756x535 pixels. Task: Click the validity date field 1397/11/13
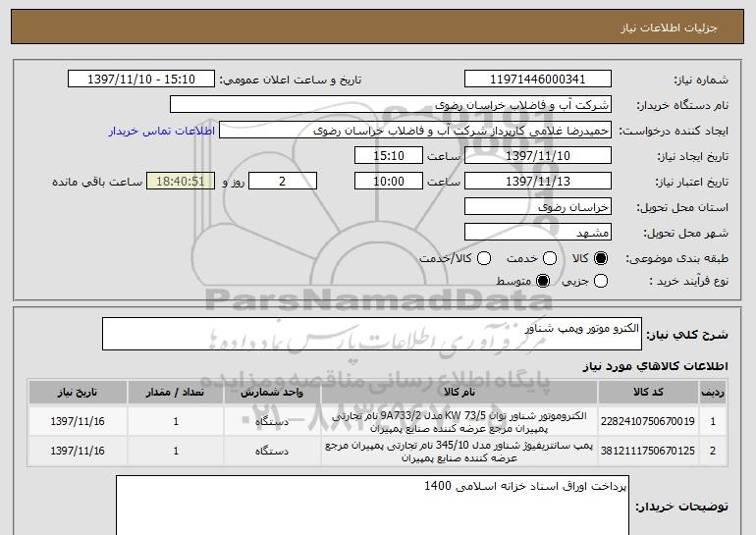click(x=538, y=182)
